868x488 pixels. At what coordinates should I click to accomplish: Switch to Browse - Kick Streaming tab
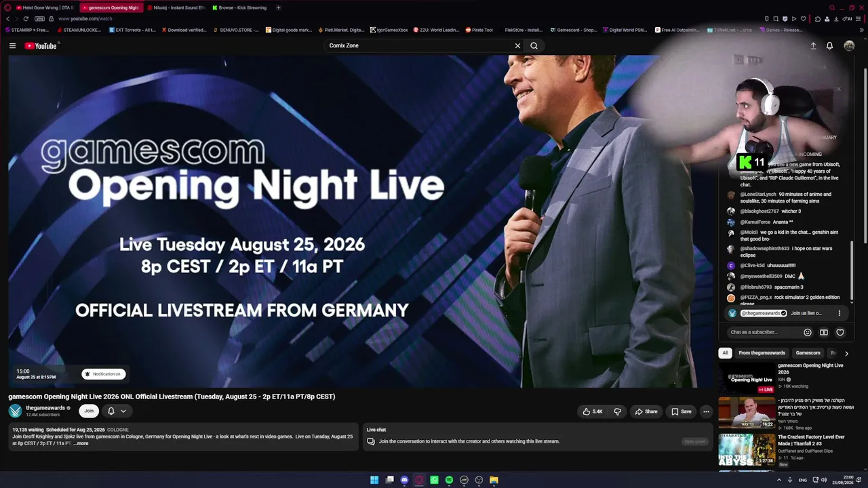240,7
